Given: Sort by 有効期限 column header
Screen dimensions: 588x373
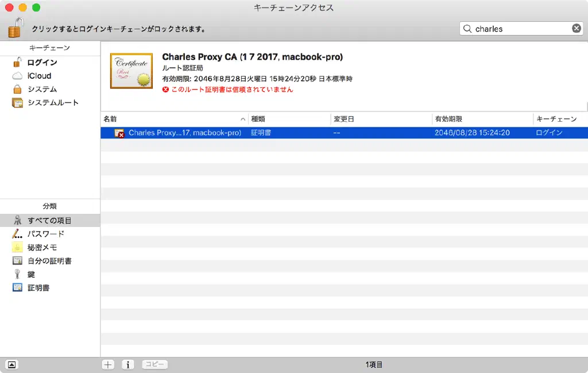Looking at the screenshot, I should 481,119.
